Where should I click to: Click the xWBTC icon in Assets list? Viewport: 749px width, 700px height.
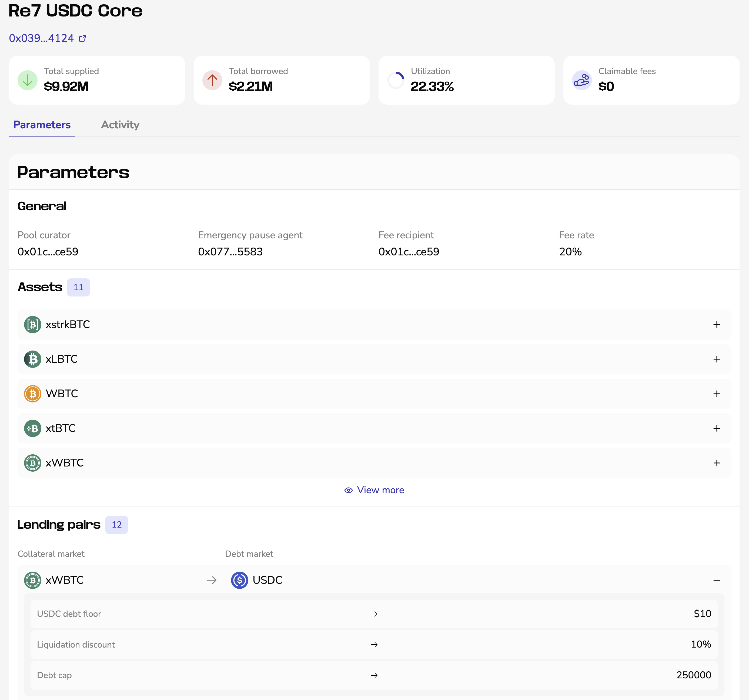coord(33,463)
